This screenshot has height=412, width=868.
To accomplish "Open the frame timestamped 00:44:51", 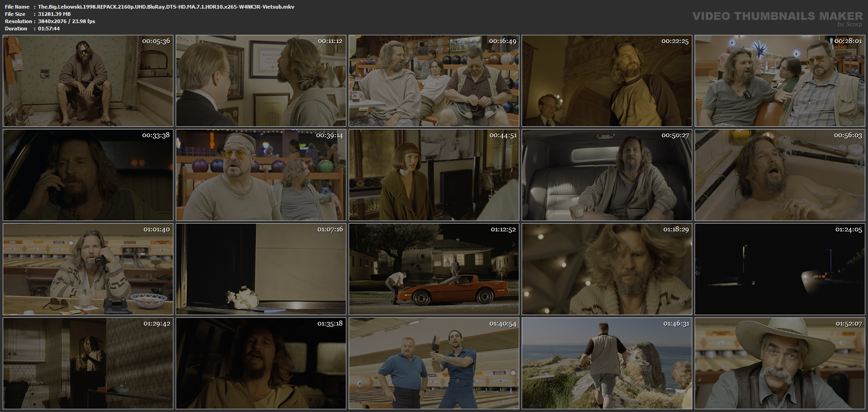I will (x=434, y=175).
